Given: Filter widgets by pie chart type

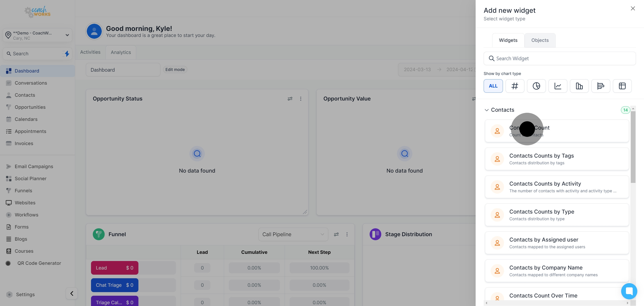Looking at the screenshot, I should [536, 86].
